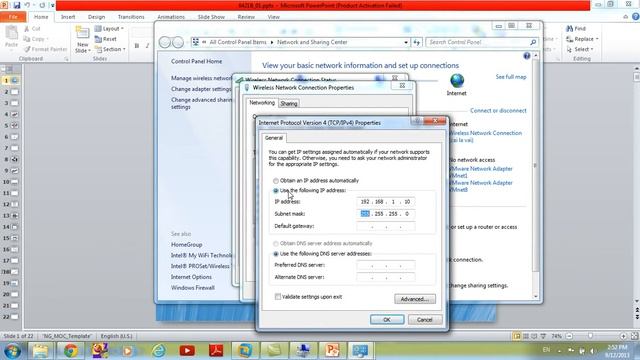Apply Italic formatting in ribbon
The height and width of the screenshot is (360, 640).
(147, 46)
